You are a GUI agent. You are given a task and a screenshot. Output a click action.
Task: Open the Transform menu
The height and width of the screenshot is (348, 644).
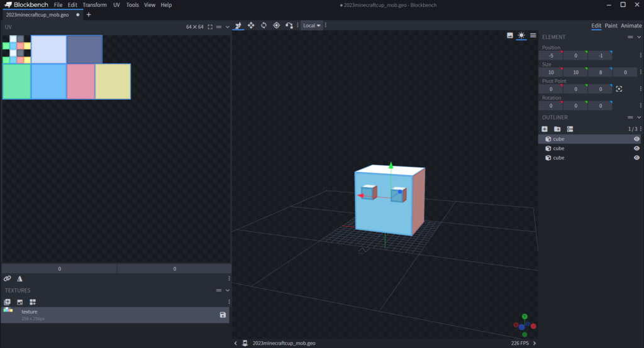click(x=94, y=5)
